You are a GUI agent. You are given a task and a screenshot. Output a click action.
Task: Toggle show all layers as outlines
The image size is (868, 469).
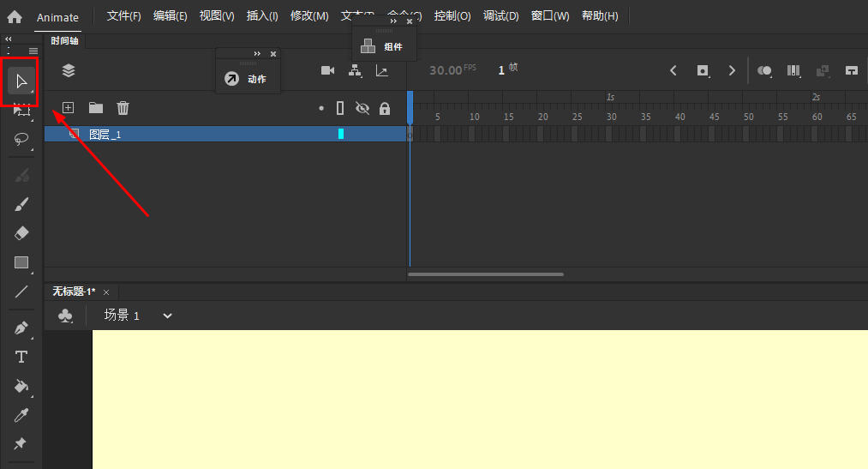[340, 108]
